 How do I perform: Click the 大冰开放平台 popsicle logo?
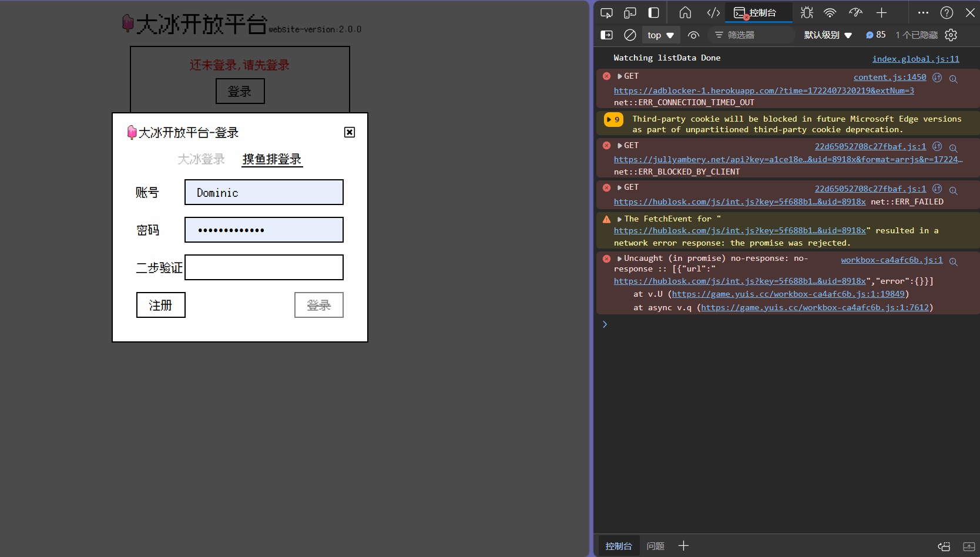[128, 23]
